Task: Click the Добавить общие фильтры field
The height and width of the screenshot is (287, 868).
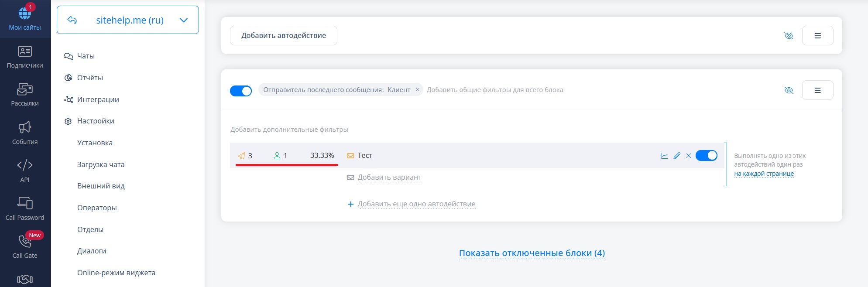Action: pos(494,90)
